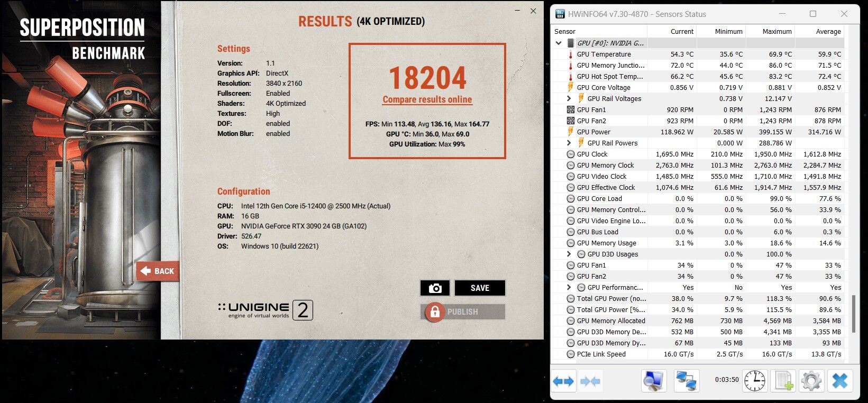
Task: Expand GPU Performance limiters row
Action: 569,287
